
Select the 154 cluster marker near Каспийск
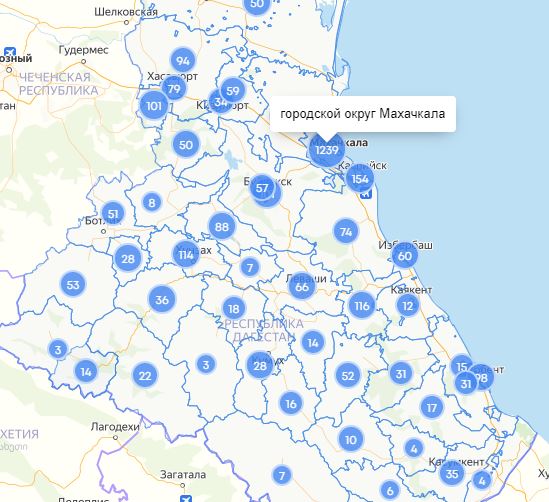(360, 179)
